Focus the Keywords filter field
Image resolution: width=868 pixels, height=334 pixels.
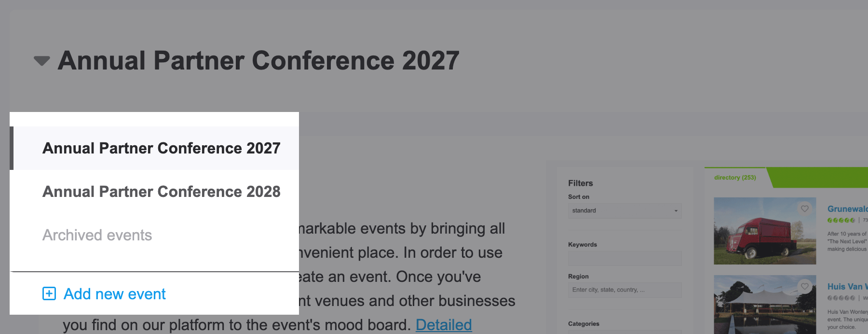625,258
